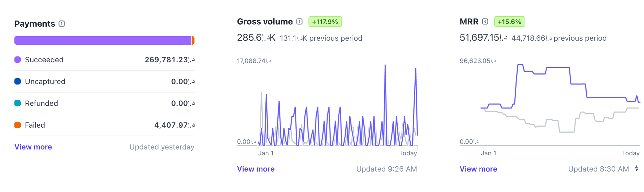Click the teal Refunded color swatch
644x192 pixels.
[x=18, y=103]
